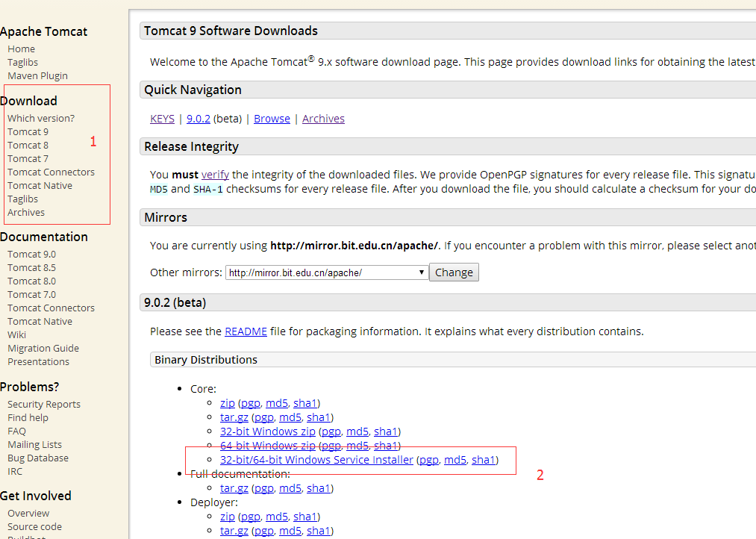The width and height of the screenshot is (756, 539).
Task: Open pgp signature for Full documentation tar.gz
Action: 263,488
